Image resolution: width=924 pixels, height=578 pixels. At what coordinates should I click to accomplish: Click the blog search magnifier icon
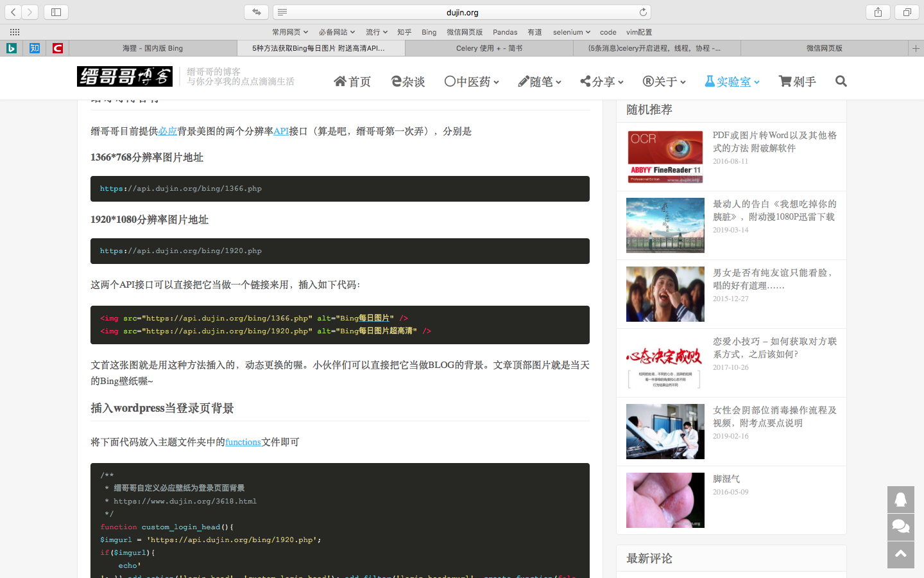[x=841, y=81]
